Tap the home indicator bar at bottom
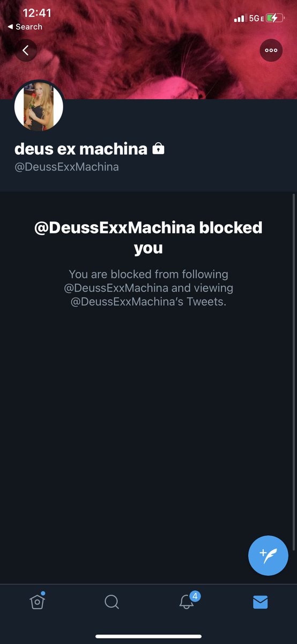The height and width of the screenshot is (644, 297). coord(148,636)
